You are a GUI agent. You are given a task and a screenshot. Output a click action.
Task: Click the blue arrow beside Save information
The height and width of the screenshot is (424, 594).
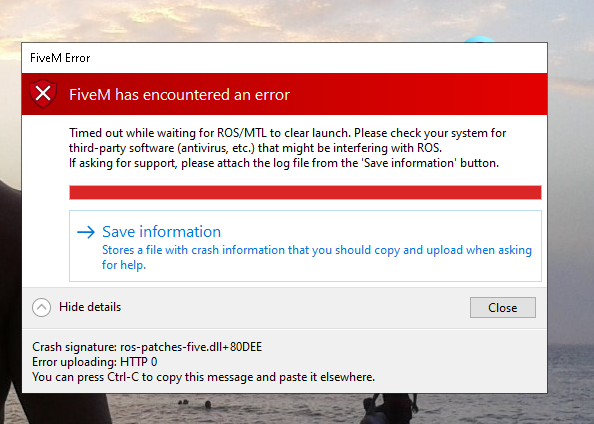86,232
